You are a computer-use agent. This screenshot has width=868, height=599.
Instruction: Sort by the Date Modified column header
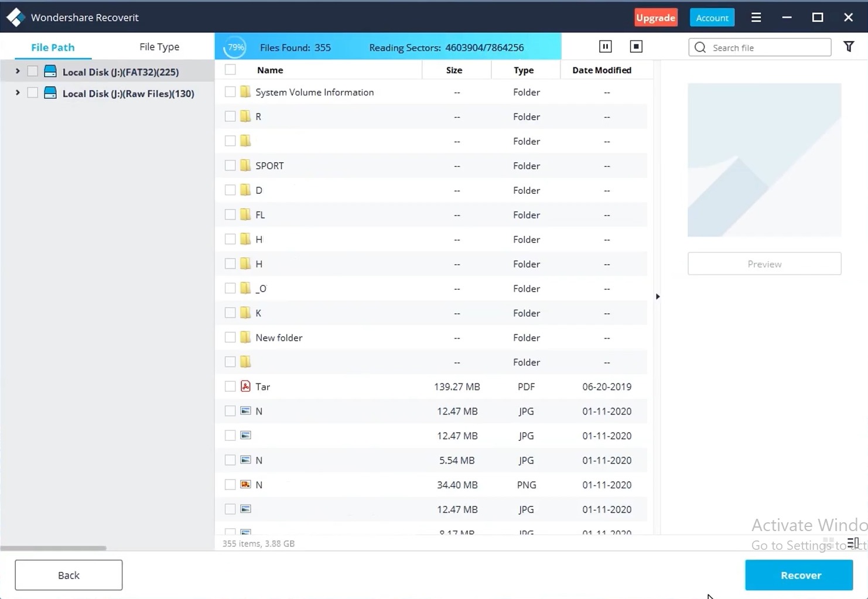coord(602,70)
